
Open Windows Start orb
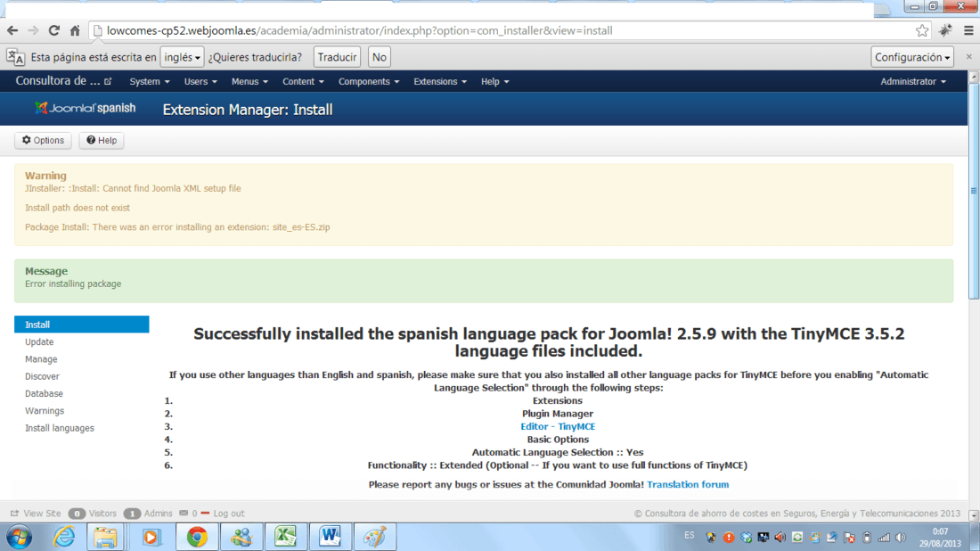pyautogui.click(x=20, y=538)
